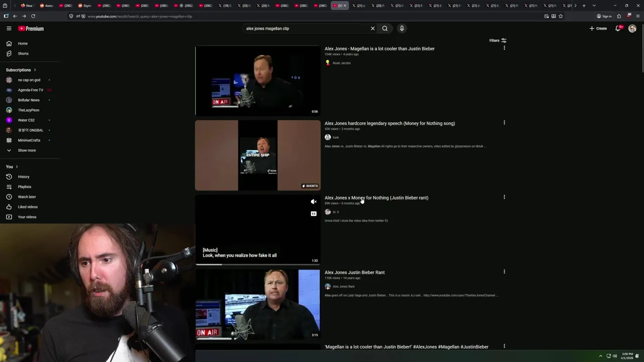644x362 pixels.
Task: Open the 'Alex Jones Justin Bieber Rant' thumbnail
Action: (258, 305)
